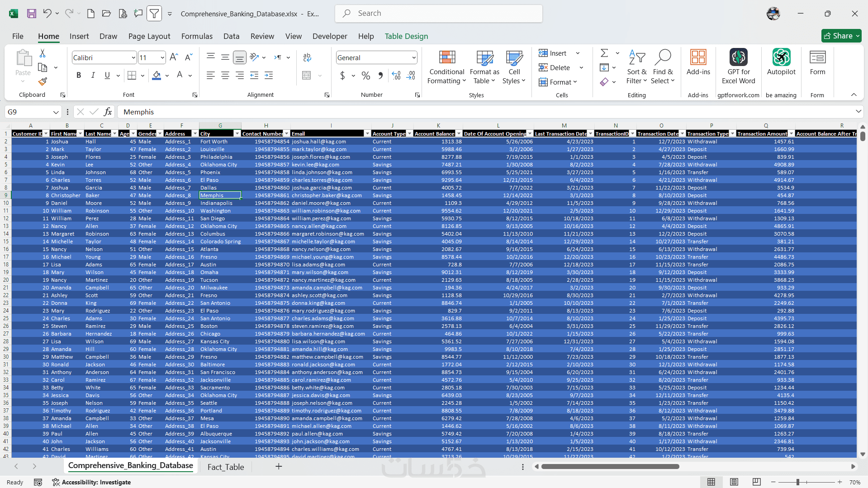
Task: Click the Increase Indent icon
Action: point(269,76)
